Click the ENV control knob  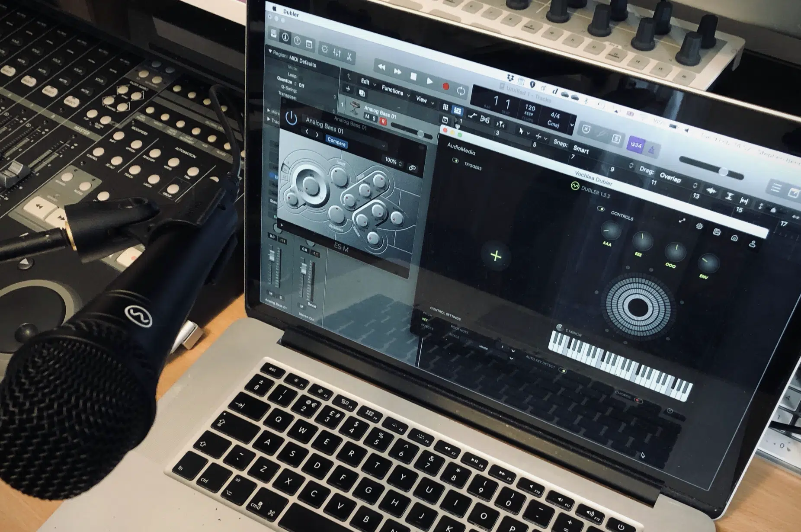click(x=708, y=262)
